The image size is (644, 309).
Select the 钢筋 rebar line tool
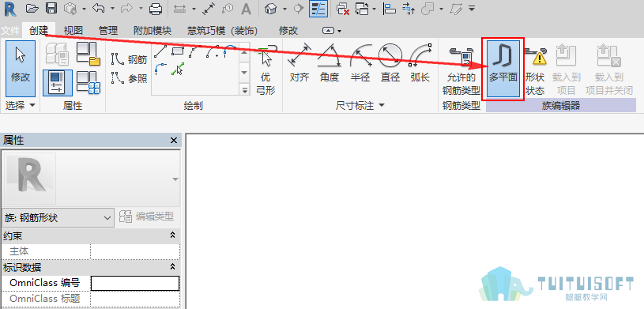tap(129, 59)
